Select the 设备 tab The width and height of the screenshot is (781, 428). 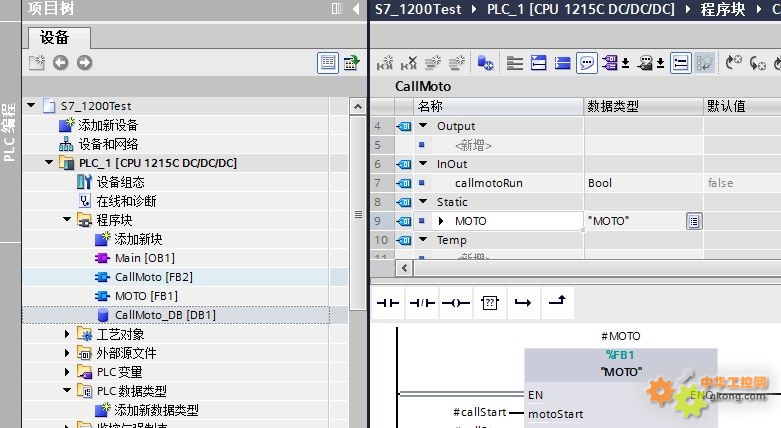59,38
